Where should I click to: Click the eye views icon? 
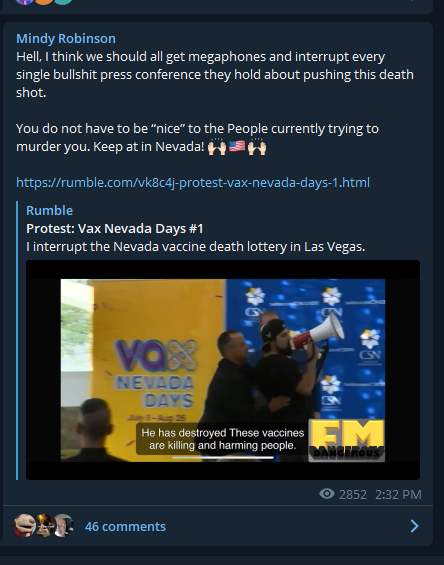pos(327,494)
